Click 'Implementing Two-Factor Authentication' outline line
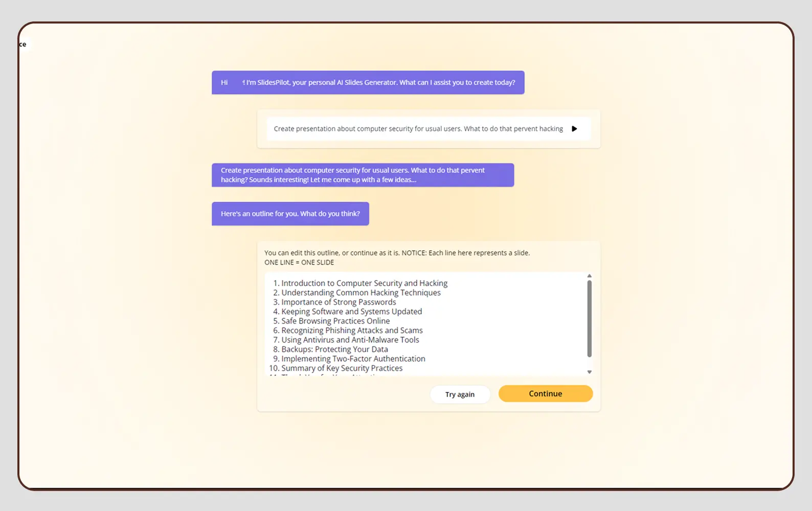The width and height of the screenshot is (812, 511). (x=353, y=359)
